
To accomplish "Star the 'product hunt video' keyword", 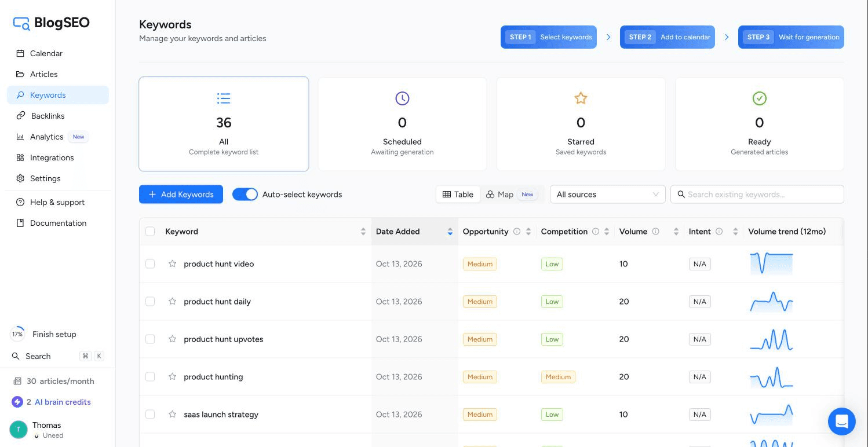I will coord(172,264).
